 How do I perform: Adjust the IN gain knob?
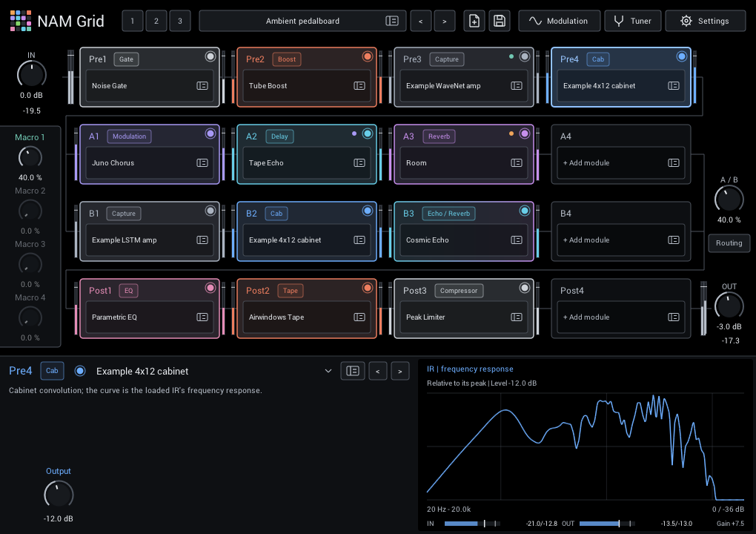tap(31, 75)
